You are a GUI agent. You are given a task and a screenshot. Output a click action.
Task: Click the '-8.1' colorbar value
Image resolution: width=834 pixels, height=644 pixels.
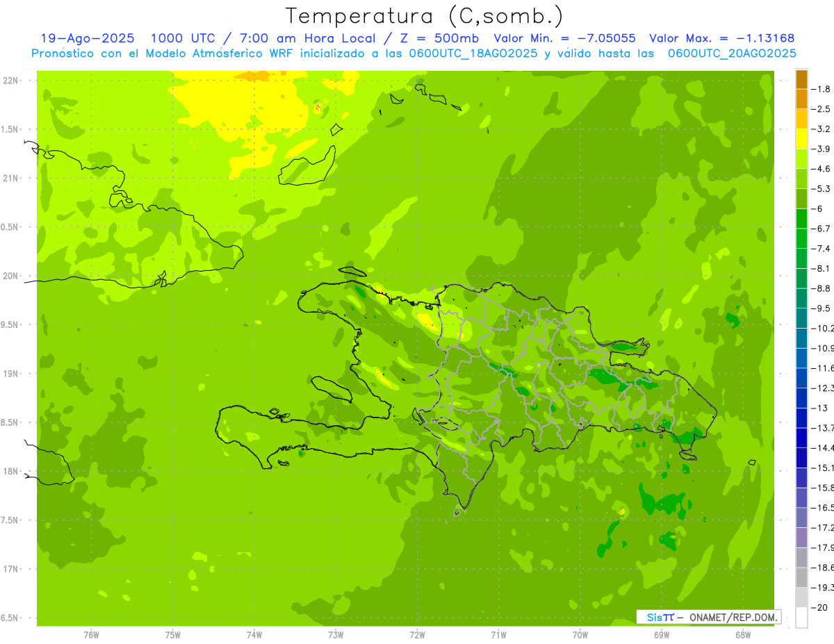tap(821, 269)
